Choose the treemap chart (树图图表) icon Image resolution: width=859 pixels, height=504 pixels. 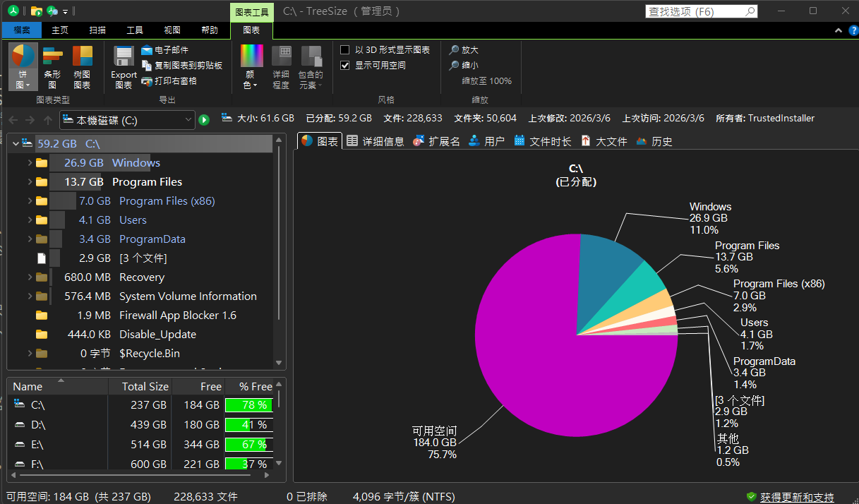tap(82, 56)
